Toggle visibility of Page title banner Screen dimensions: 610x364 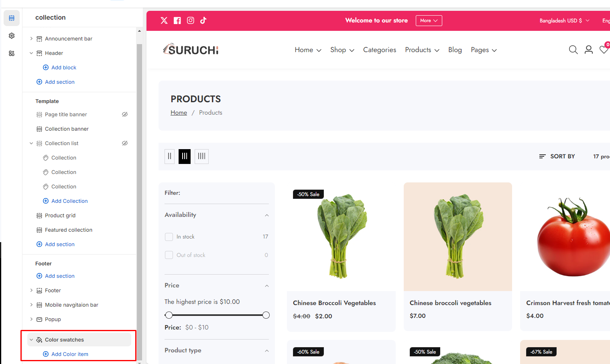(125, 114)
